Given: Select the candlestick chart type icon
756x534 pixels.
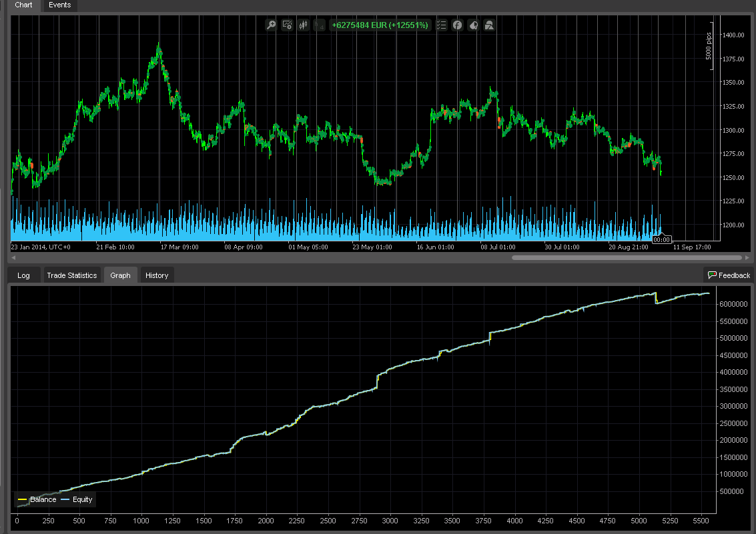Looking at the screenshot, I should click(304, 25).
